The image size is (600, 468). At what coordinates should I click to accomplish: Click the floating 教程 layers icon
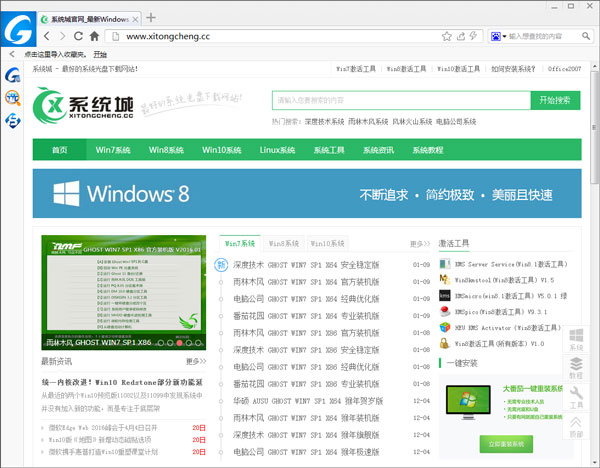[576, 368]
